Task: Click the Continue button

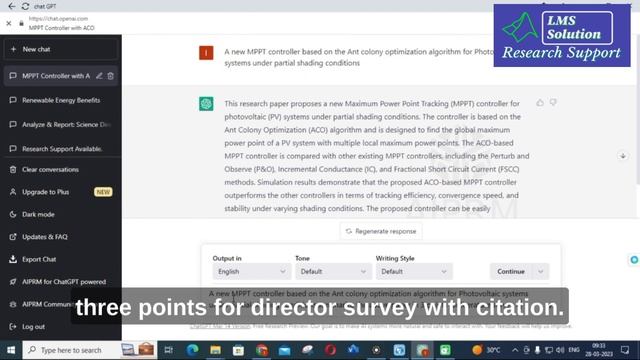Action: point(511,271)
